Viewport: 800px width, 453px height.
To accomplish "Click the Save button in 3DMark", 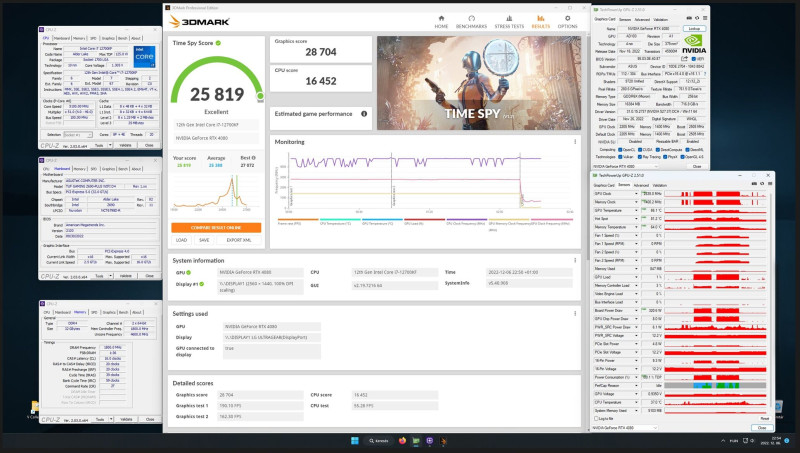I will [x=204, y=240].
